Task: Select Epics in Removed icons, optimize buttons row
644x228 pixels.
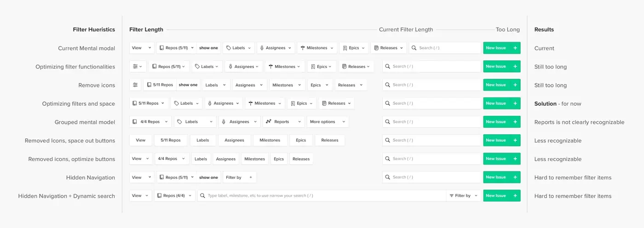Action: point(279,159)
